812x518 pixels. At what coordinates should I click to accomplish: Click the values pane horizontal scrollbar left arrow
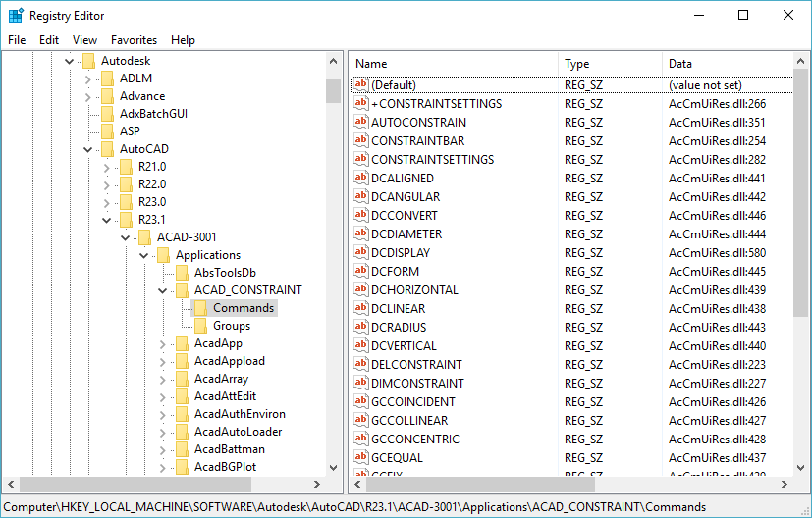click(358, 485)
